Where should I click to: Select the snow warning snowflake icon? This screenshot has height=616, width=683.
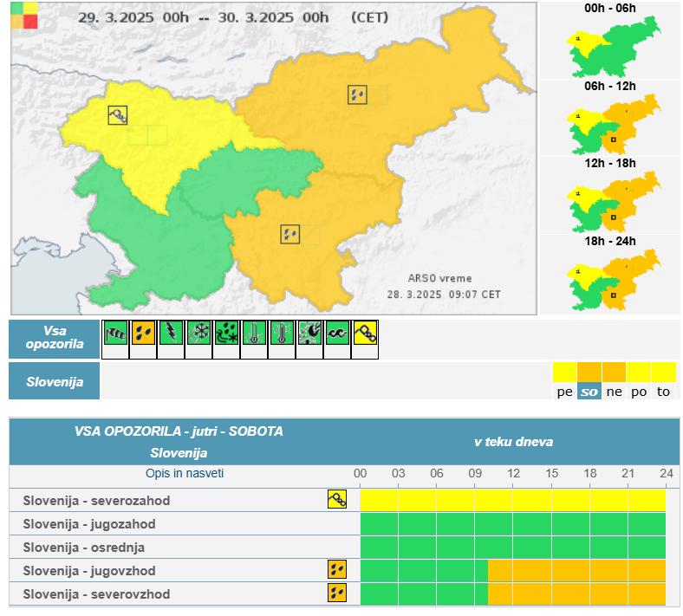(x=198, y=334)
